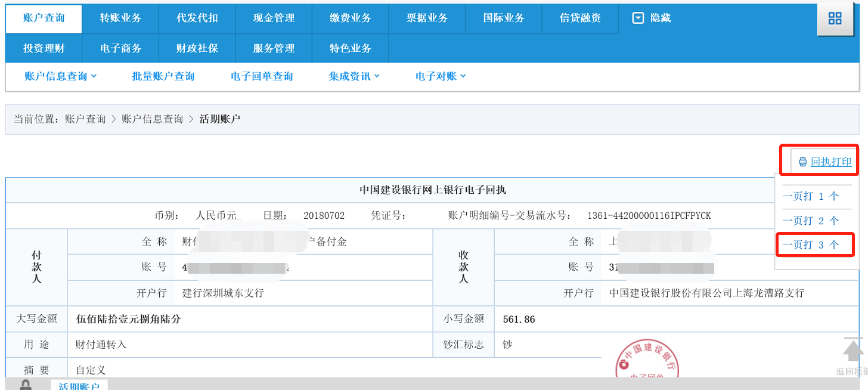This screenshot has height=390, width=868.
Task: Click the 钞汇标志 value 钞
Action: point(508,345)
